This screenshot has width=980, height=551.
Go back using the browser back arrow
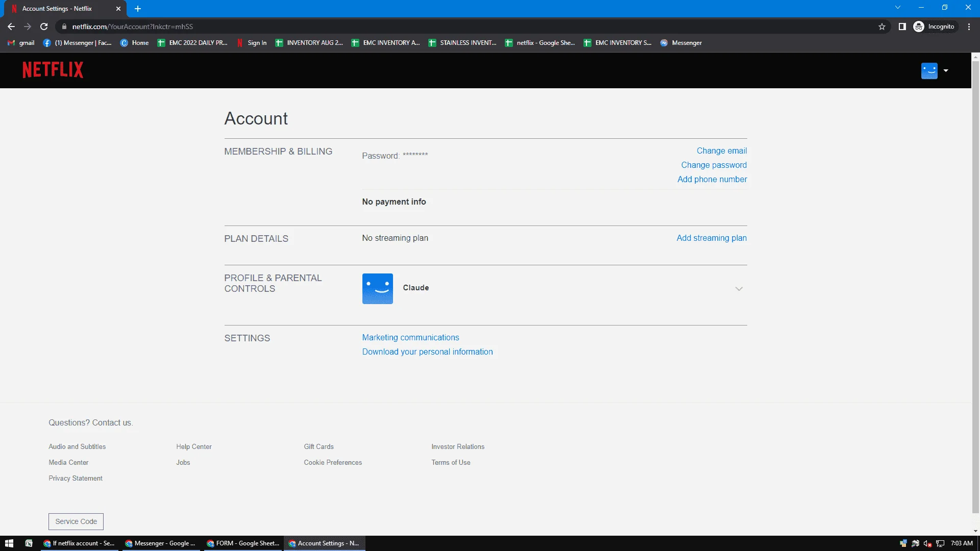pyautogui.click(x=11, y=27)
